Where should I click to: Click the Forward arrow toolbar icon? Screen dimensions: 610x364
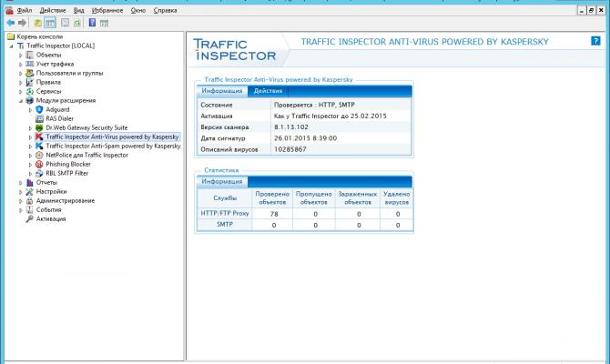pos(22,23)
